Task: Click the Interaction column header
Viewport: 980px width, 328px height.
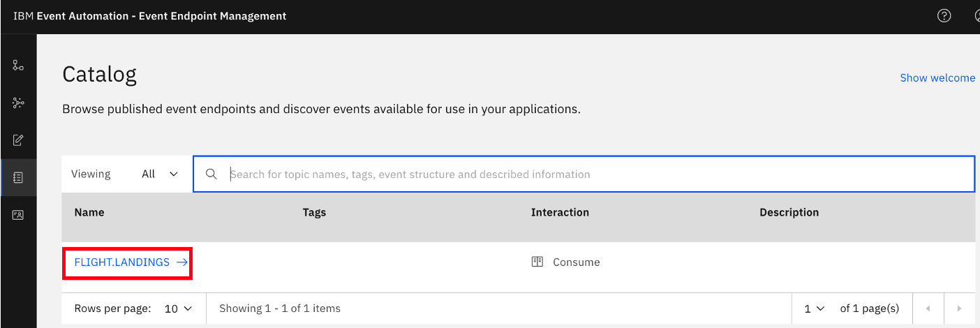Action: point(560,212)
